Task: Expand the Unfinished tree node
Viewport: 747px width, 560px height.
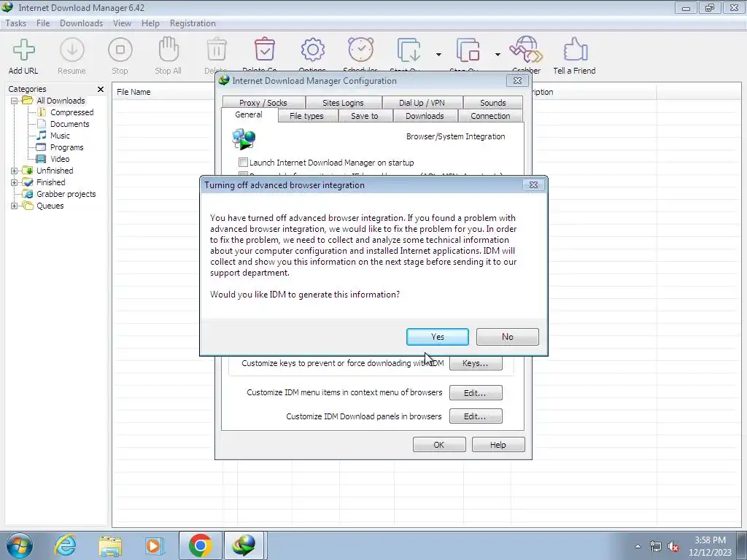Action: tap(15, 171)
